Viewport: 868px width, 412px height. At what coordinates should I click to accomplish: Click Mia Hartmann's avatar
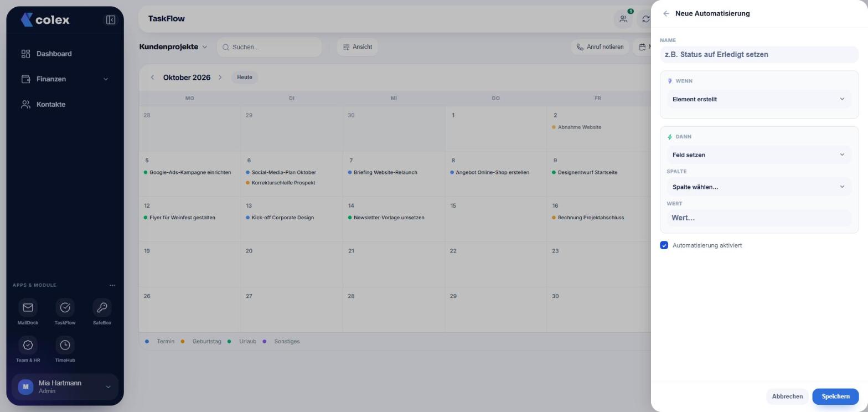click(x=25, y=387)
